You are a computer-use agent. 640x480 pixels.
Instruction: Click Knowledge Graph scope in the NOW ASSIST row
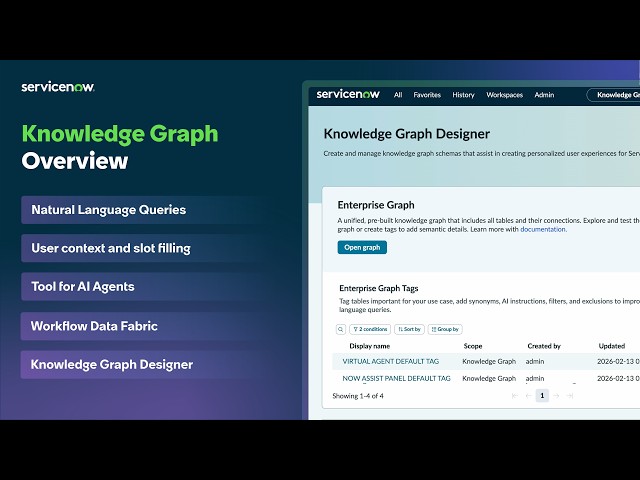pyautogui.click(x=489, y=378)
